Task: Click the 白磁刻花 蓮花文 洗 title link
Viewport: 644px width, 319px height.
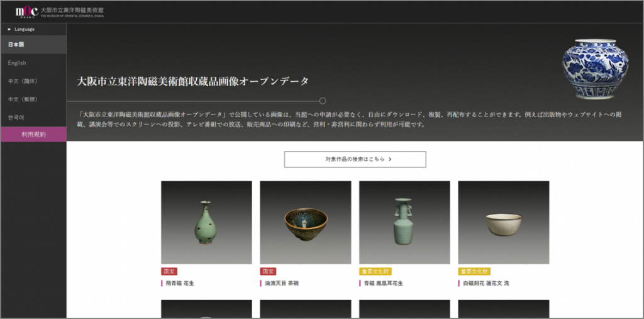Action: point(486,283)
